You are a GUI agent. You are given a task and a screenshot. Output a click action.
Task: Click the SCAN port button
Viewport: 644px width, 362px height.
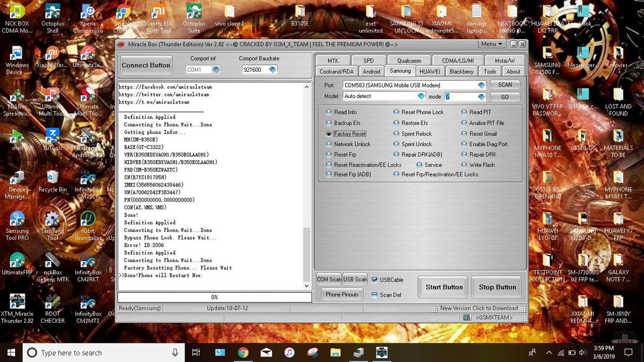tap(505, 85)
